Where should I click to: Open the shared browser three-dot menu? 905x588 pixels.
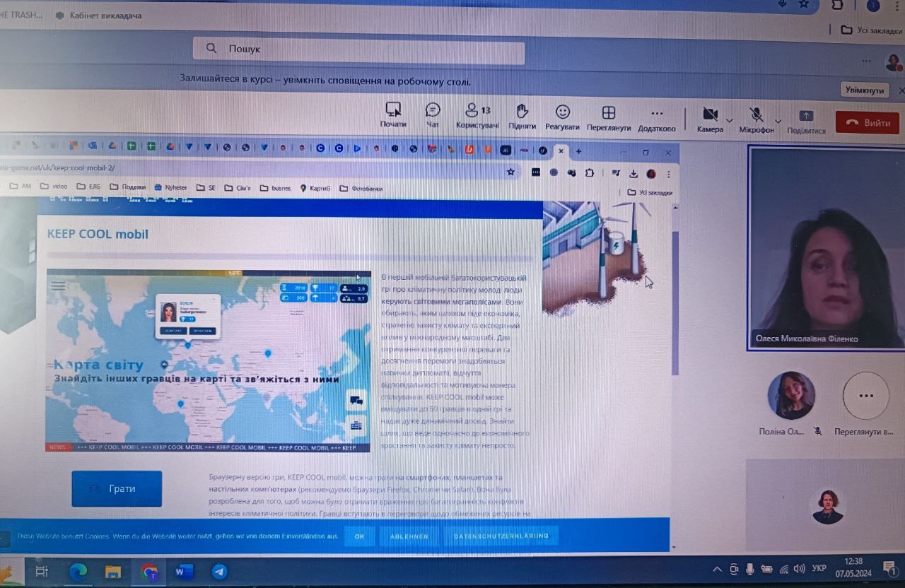click(668, 175)
